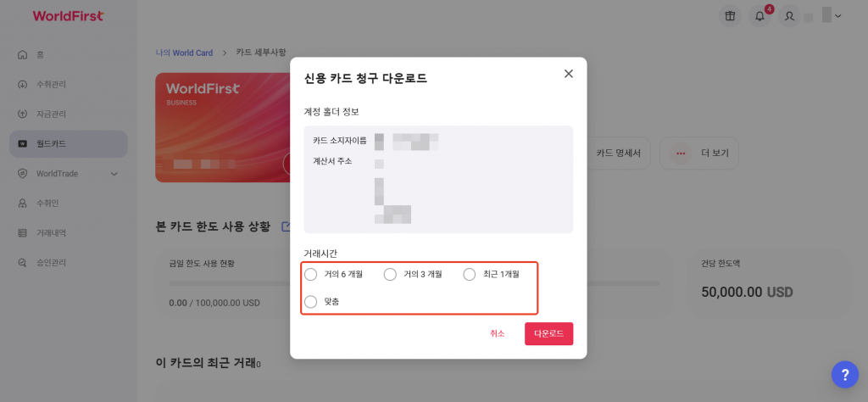Click the 승인관리 icon in sidebar

[23, 263]
